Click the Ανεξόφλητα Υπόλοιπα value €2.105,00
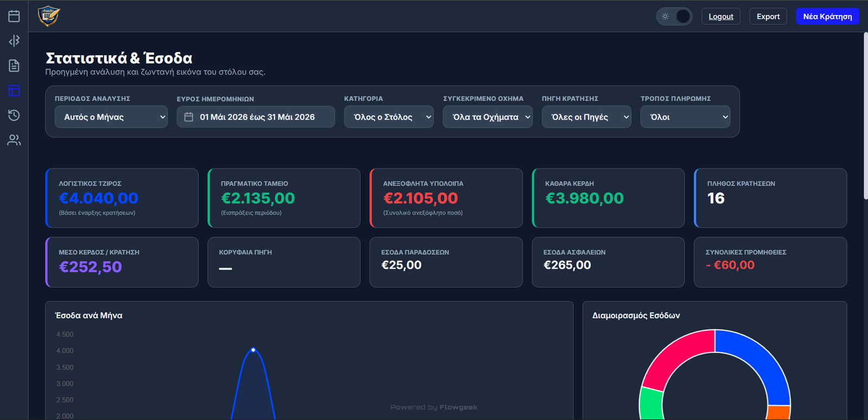Image resolution: width=868 pixels, height=420 pixels. pos(420,198)
